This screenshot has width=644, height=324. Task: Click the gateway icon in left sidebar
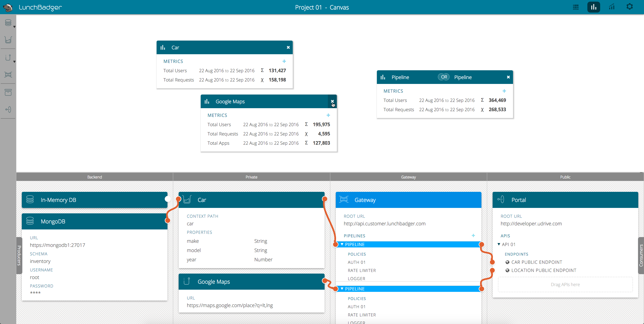8,75
